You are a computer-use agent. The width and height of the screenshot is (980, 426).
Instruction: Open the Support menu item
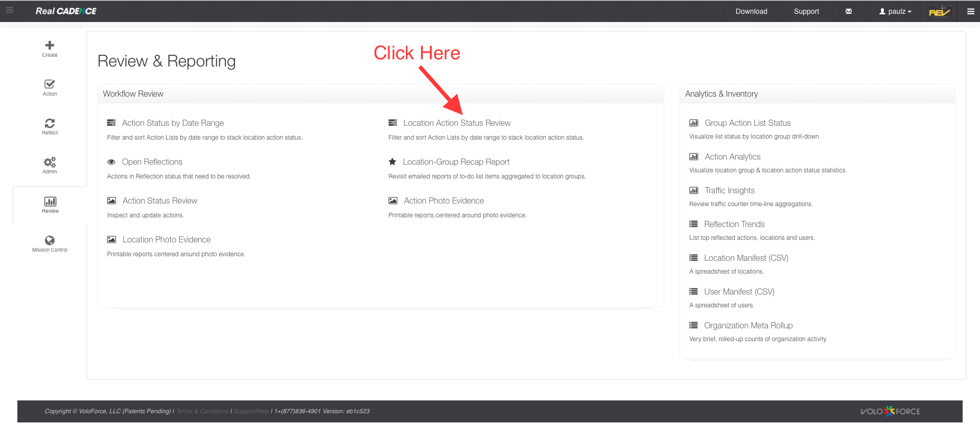tap(806, 11)
